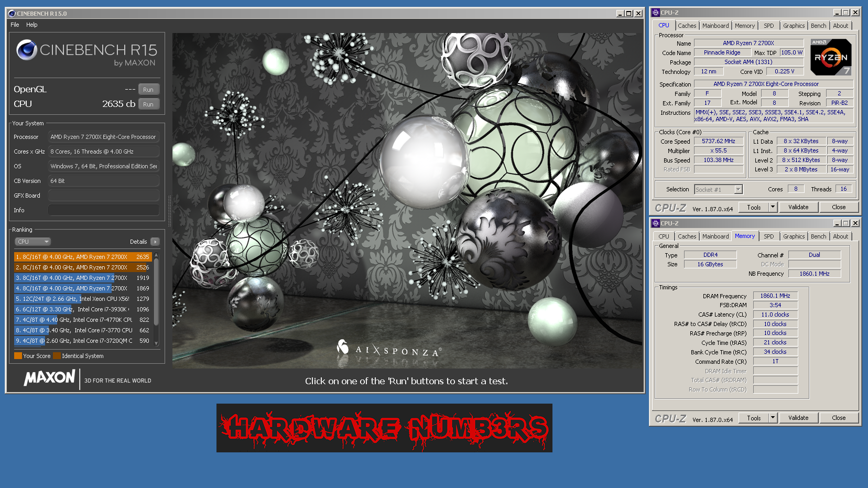This screenshot has height=488, width=868.
Task: Click the Cinebench R15 logo sphere
Action: pos(26,50)
